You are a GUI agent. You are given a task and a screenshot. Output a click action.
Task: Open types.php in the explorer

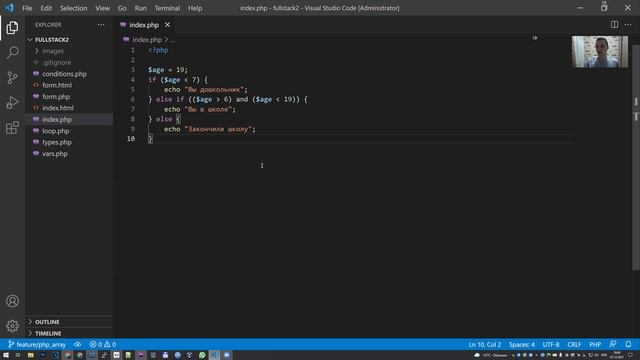coord(57,142)
